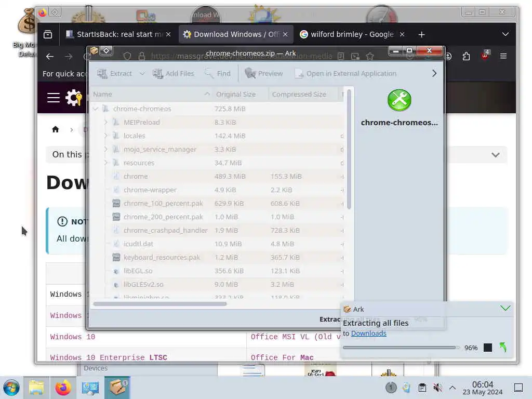Click the taskbar clock

point(483,388)
